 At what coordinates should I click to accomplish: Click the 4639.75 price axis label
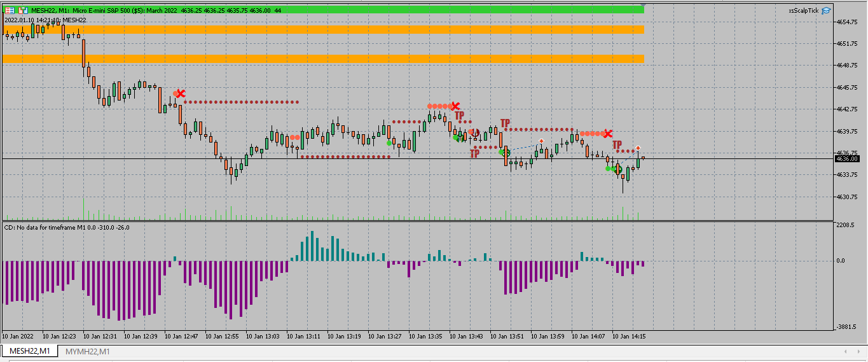(846, 132)
